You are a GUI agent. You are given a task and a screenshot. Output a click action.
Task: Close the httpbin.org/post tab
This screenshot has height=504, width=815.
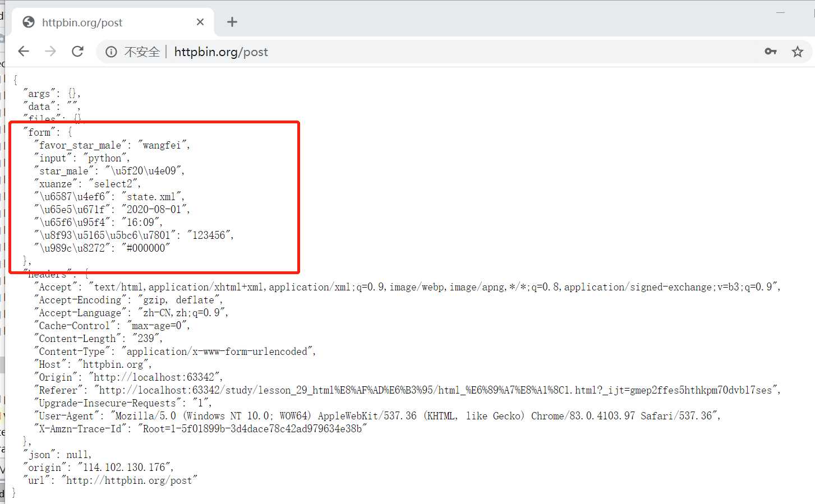pos(200,22)
